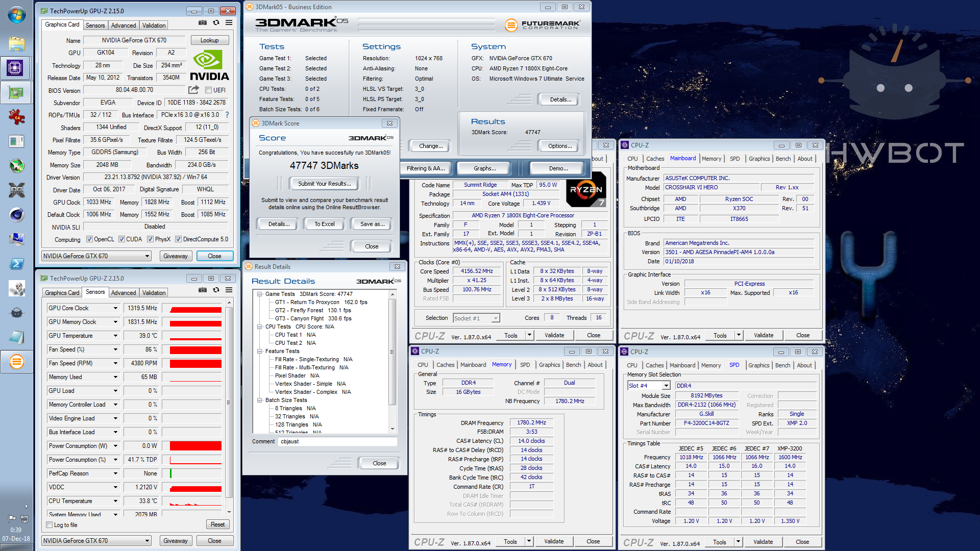980x551 pixels.
Task: Collapse the Game Tests tree node
Action: (x=260, y=294)
